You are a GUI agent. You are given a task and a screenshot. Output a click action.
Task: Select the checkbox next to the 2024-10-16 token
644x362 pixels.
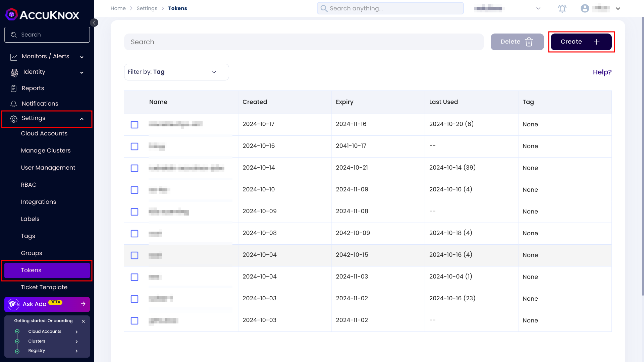tap(135, 146)
